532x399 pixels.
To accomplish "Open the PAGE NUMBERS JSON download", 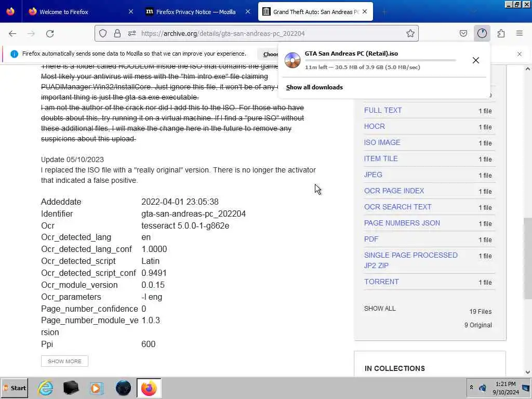I will 402,223.
